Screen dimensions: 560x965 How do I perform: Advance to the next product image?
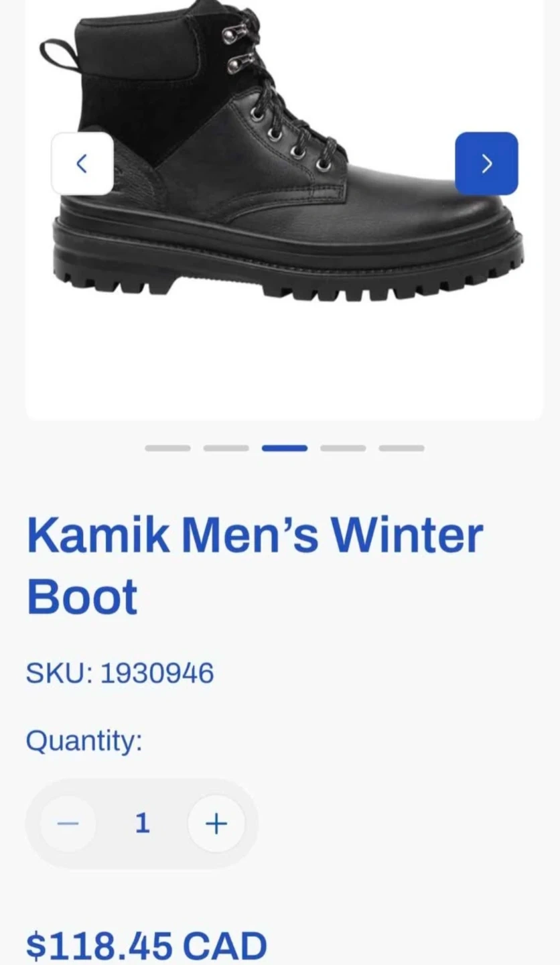coord(486,164)
